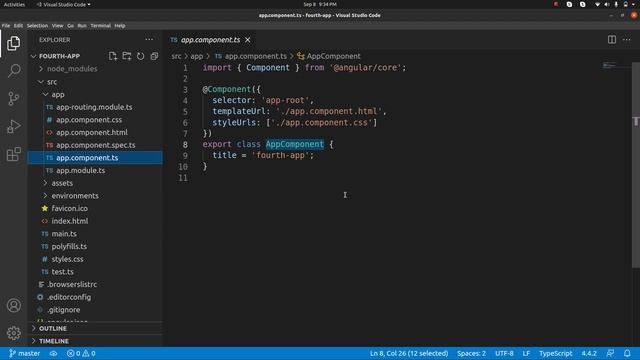The width and height of the screenshot is (640, 360).
Task: Open the Selection menu
Action: (37, 26)
